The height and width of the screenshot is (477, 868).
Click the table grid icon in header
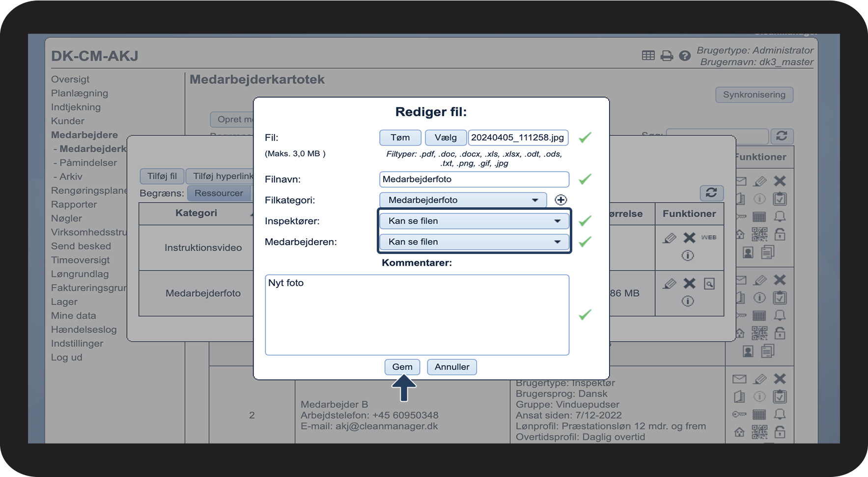pos(648,56)
